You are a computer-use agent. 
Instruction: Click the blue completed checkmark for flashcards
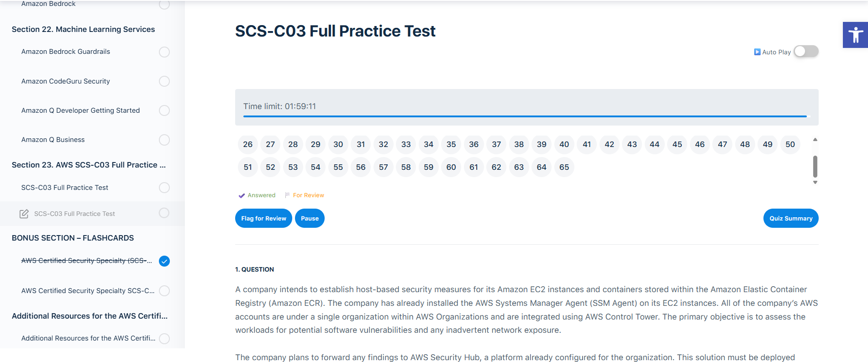(x=164, y=261)
